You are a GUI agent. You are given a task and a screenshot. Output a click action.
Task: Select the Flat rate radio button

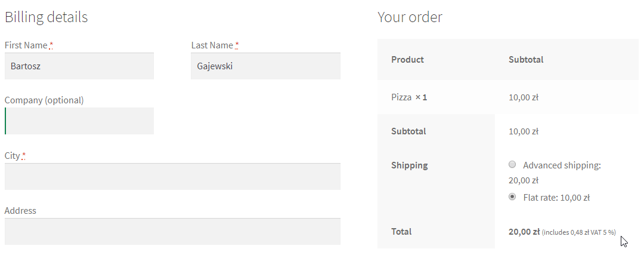[x=512, y=197]
